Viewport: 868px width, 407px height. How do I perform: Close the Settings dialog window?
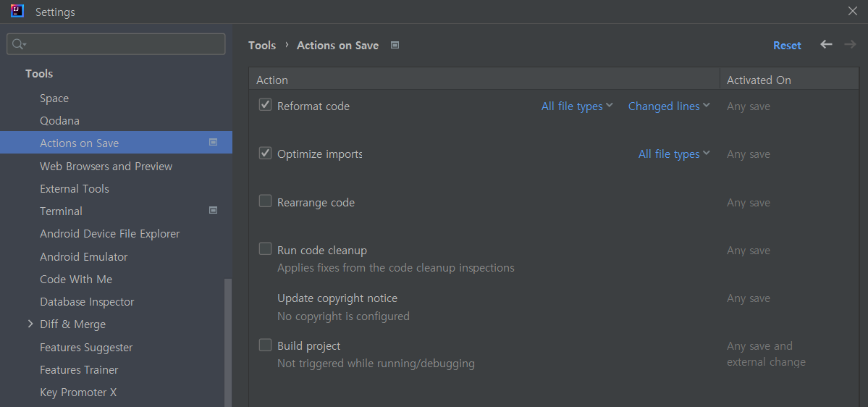tap(853, 11)
